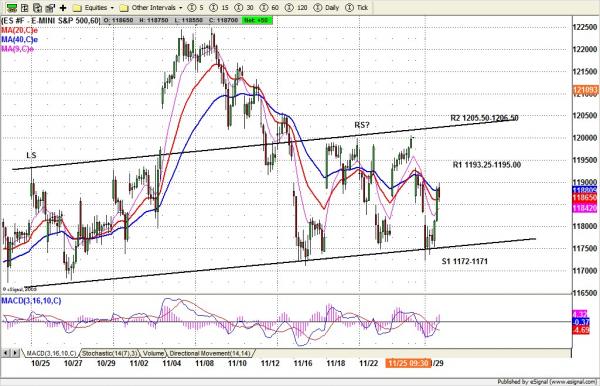This screenshot has width=600, height=386.
Task: Click the 122500 price axis label
Action: 585,27
